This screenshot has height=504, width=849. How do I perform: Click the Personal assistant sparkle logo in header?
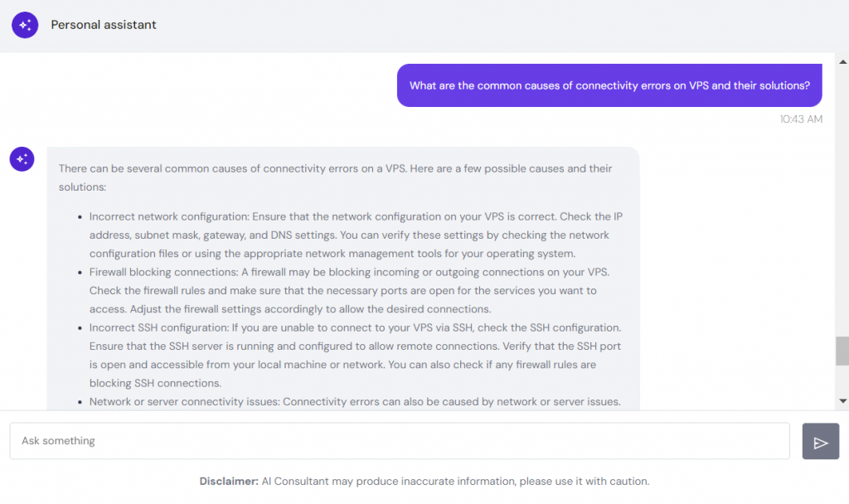pos(25,25)
